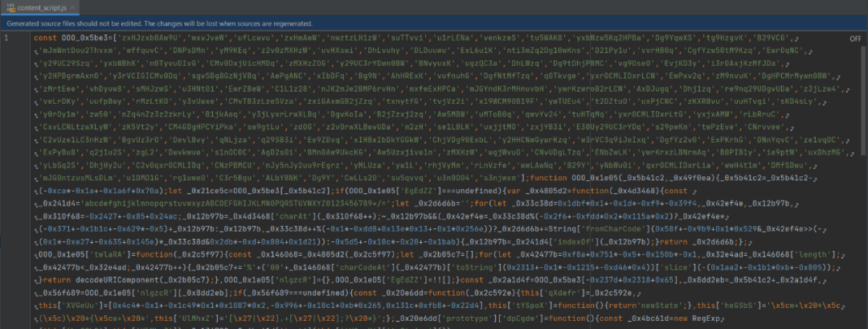
Task: Click the 'XVGeUu' property string
Action: [78, 305]
